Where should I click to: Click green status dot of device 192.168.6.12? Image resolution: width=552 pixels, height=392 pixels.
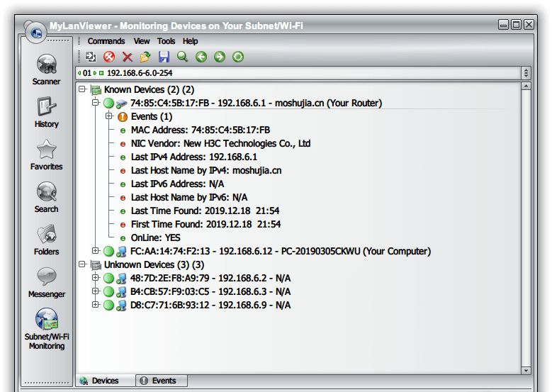click(x=109, y=252)
